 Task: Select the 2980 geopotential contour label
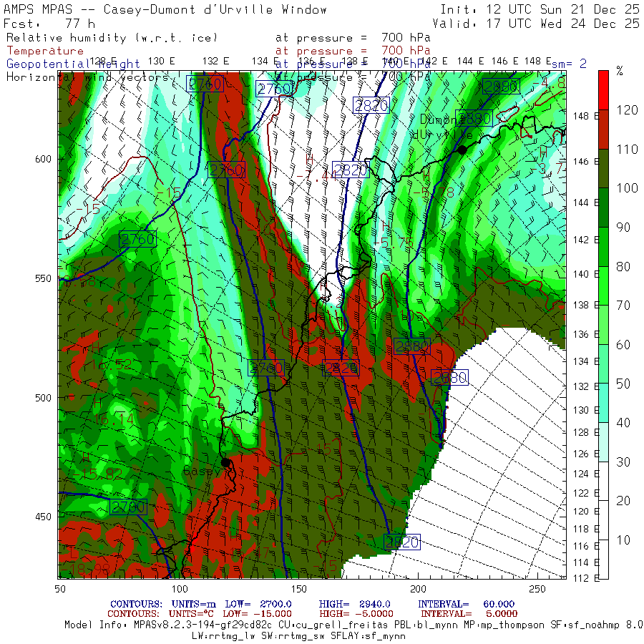point(411,347)
